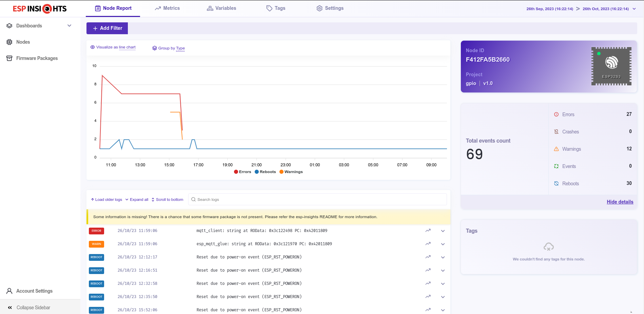Click the Events icon in the panel
Screen dimensions: 644x314
(x=556, y=166)
